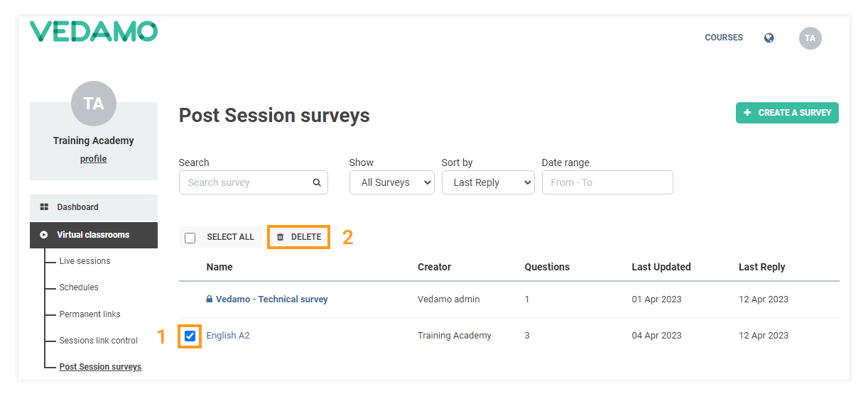Click Last Reply date in Vedamo survey row
The image size is (868, 396).
tap(764, 299)
